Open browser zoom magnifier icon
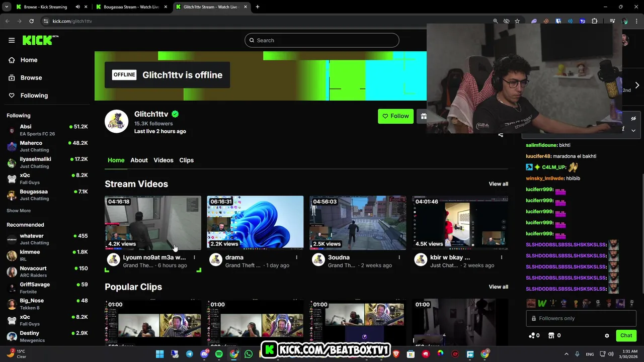The height and width of the screenshot is (362, 644). pyautogui.click(x=496, y=21)
